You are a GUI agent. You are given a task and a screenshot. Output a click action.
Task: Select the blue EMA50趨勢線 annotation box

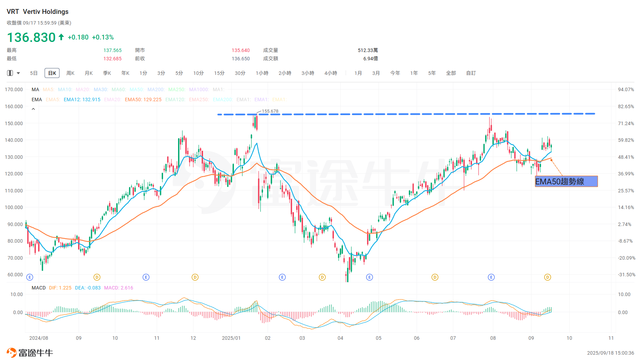(566, 181)
